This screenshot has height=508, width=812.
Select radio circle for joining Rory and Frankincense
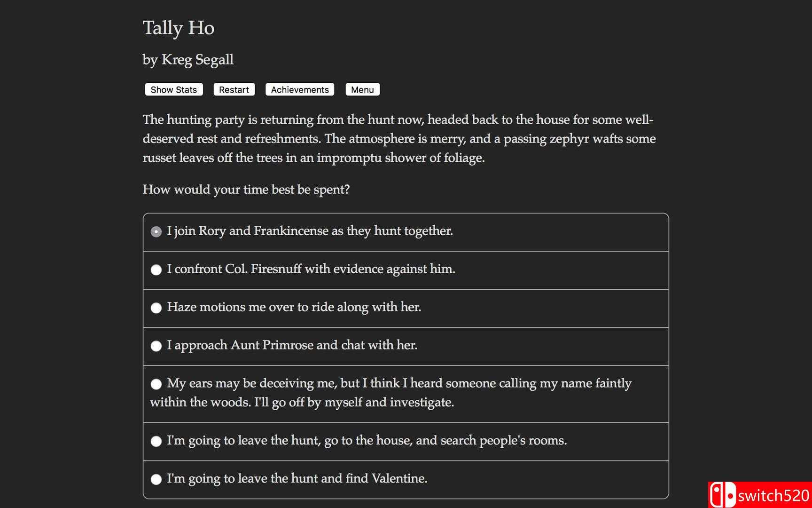156,231
